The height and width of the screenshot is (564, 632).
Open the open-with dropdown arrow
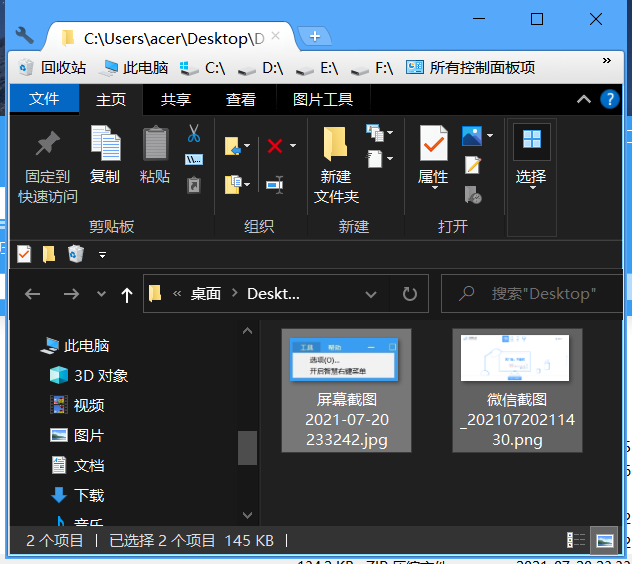tap(490, 135)
